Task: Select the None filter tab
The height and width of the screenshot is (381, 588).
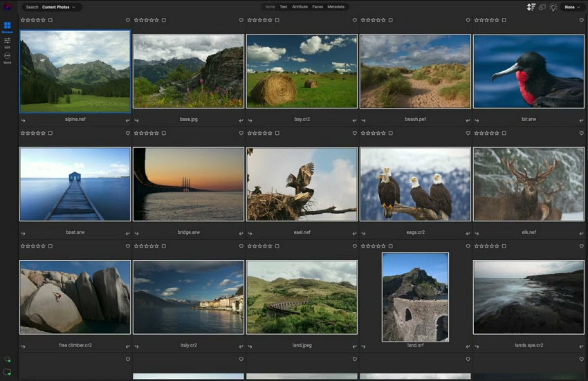Action: click(270, 7)
